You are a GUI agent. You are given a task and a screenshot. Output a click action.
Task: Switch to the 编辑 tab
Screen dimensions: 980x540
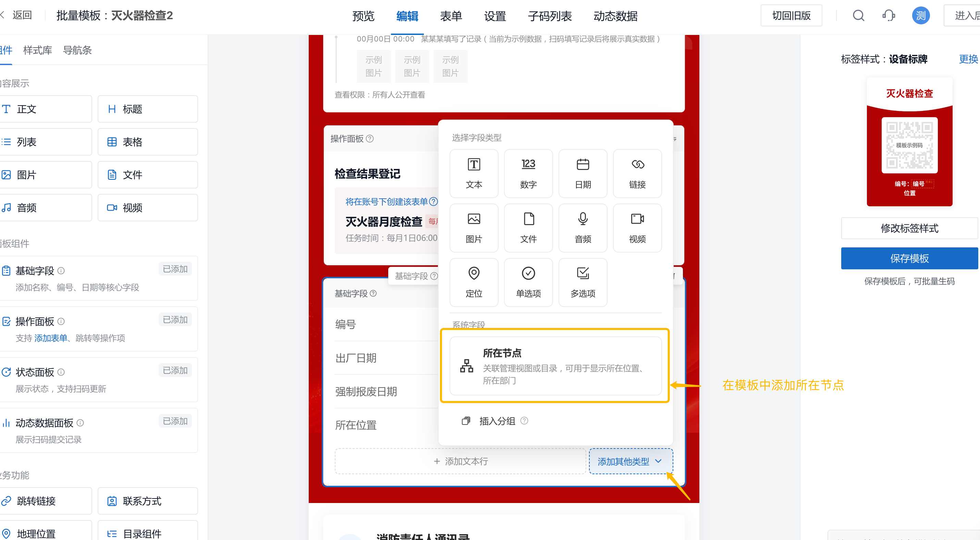407,16
